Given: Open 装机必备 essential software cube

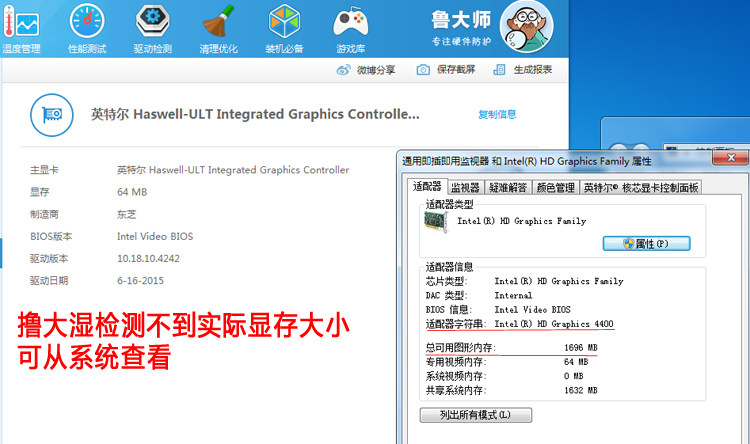Looking at the screenshot, I should click(x=284, y=29).
